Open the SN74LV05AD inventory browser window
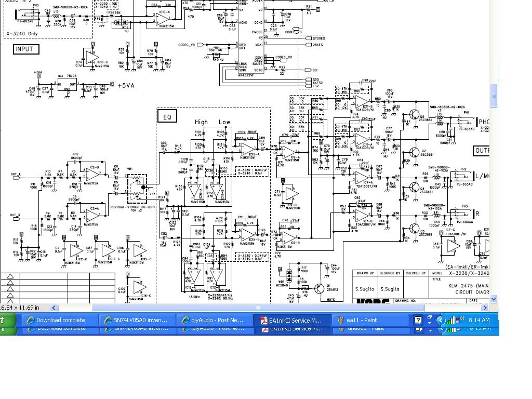The height and width of the screenshot is (399, 532). tap(137, 320)
